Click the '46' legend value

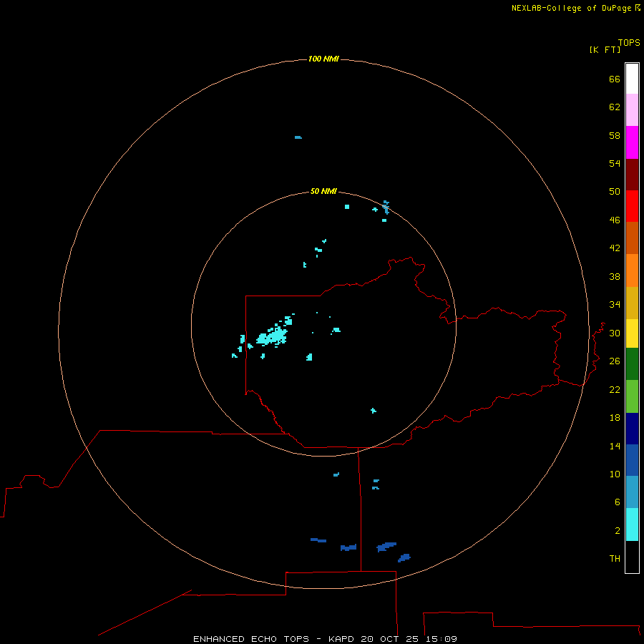click(615, 220)
